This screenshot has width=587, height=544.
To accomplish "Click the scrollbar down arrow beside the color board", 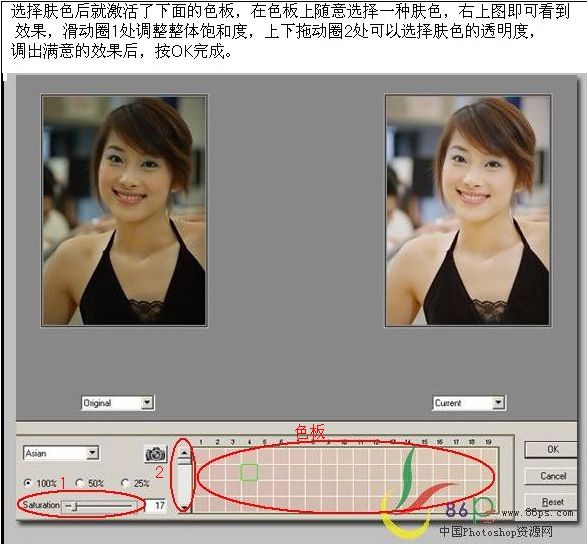I will (x=184, y=508).
